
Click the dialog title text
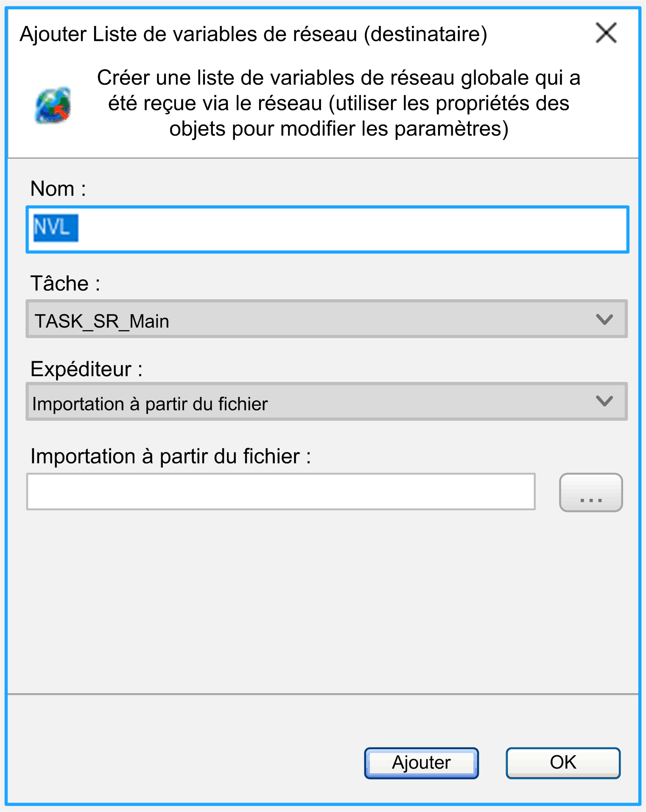[253, 34]
